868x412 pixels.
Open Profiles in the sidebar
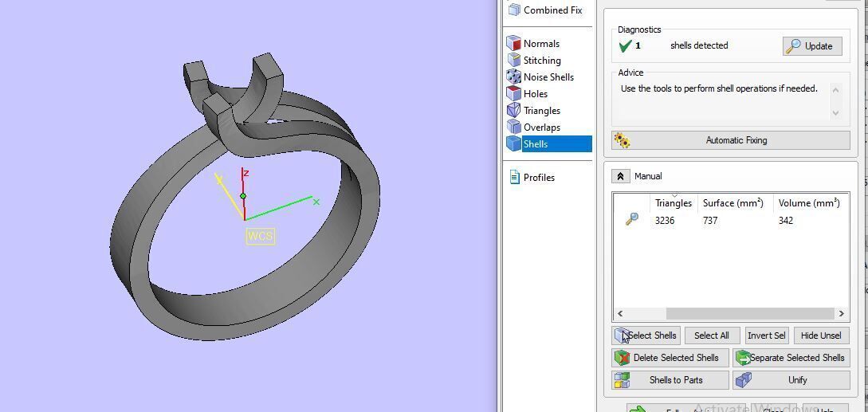click(x=539, y=177)
